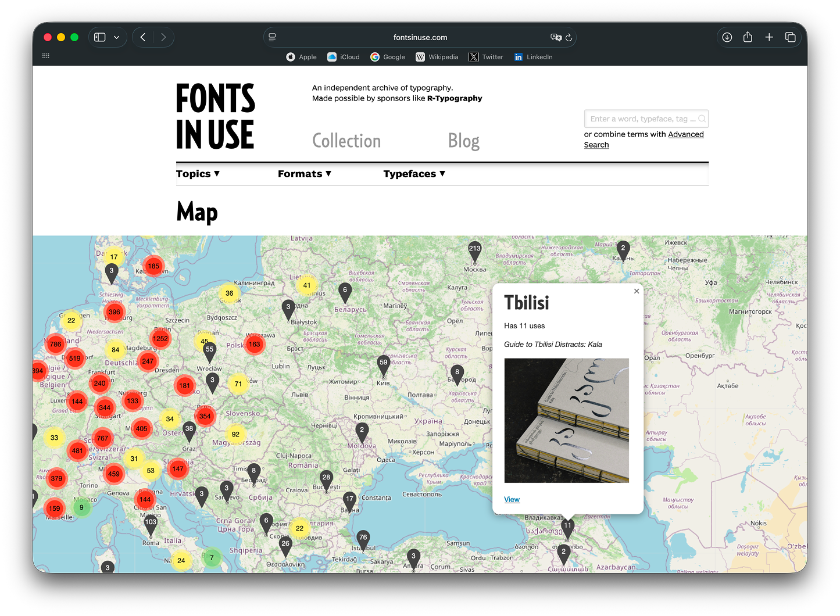Viewport: 840px width, 616px height.
Task: Expand the Formats menu
Action: coord(305,174)
